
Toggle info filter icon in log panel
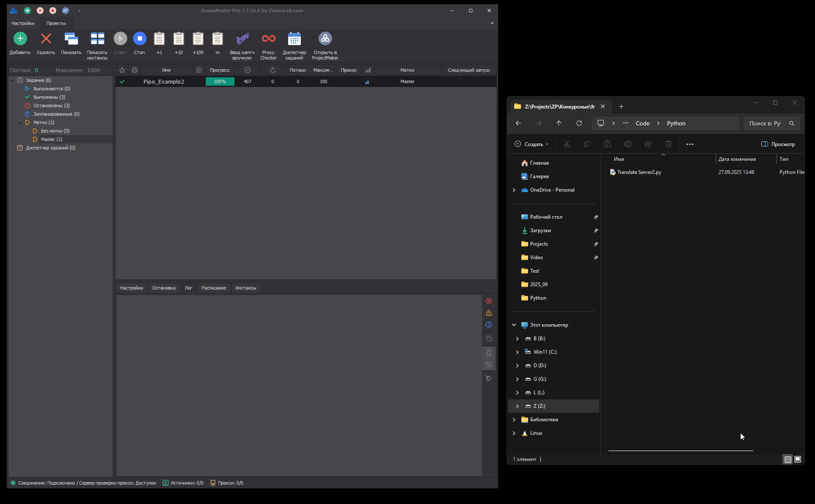pyautogui.click(x=489, y=325)
